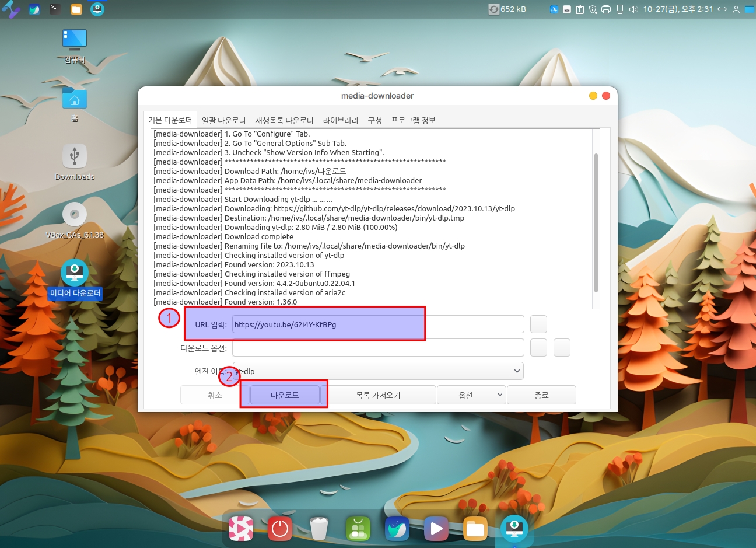756x548 pixels.
Task: Switch to the 일괄 다운로더 tab
Action: tap(223, 120)
